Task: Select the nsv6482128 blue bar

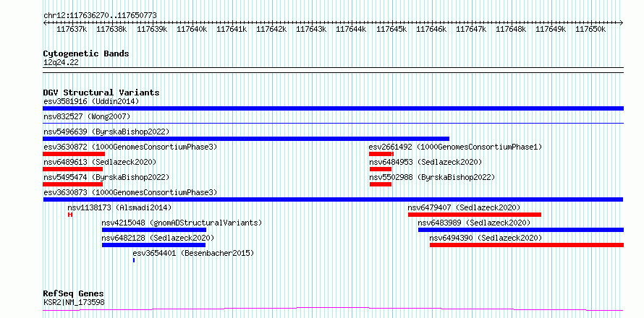Action: (x=153, y=245)
